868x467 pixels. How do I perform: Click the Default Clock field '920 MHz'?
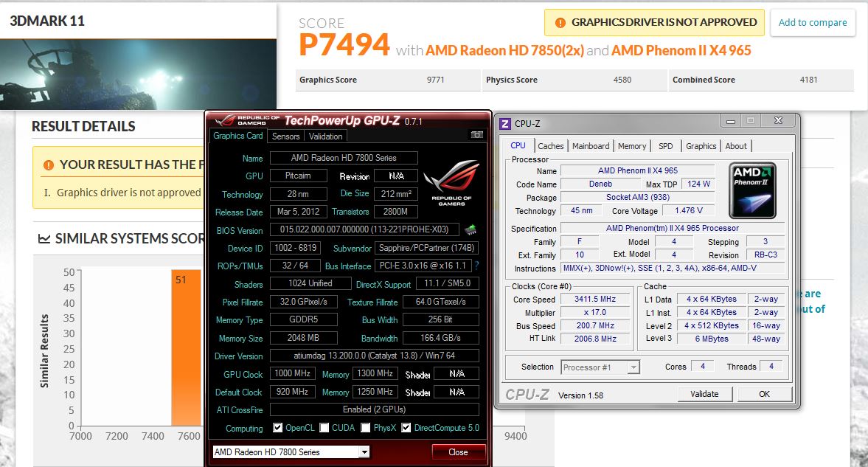292,392
